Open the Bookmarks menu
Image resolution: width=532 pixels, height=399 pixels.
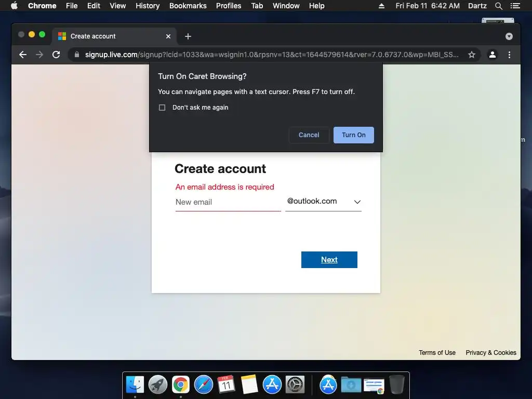pyautogui.click(x=188, y=6)
